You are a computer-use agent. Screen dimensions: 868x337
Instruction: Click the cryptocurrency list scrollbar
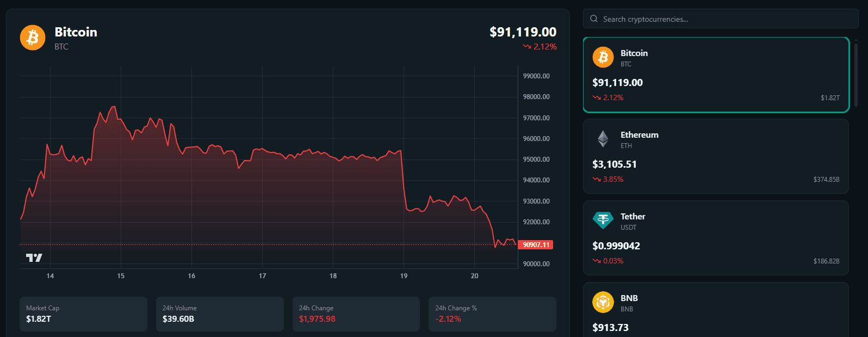(x=855, y=75)
